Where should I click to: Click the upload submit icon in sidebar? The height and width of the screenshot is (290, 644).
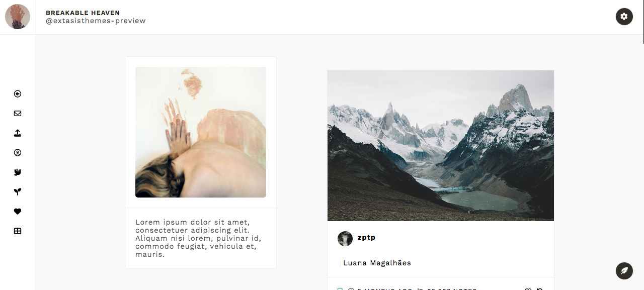click(x=18, y=133)
